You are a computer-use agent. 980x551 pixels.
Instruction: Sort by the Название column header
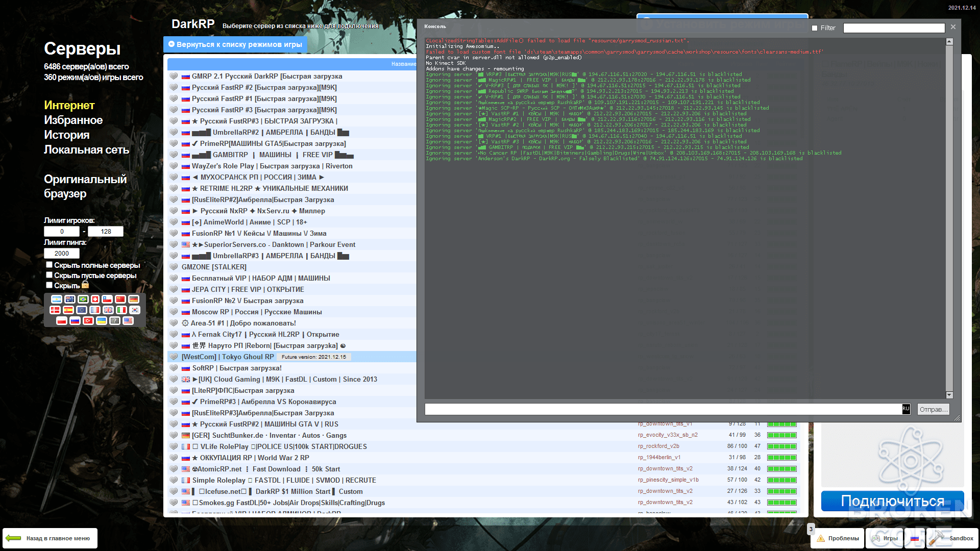[x=403, y=64]
